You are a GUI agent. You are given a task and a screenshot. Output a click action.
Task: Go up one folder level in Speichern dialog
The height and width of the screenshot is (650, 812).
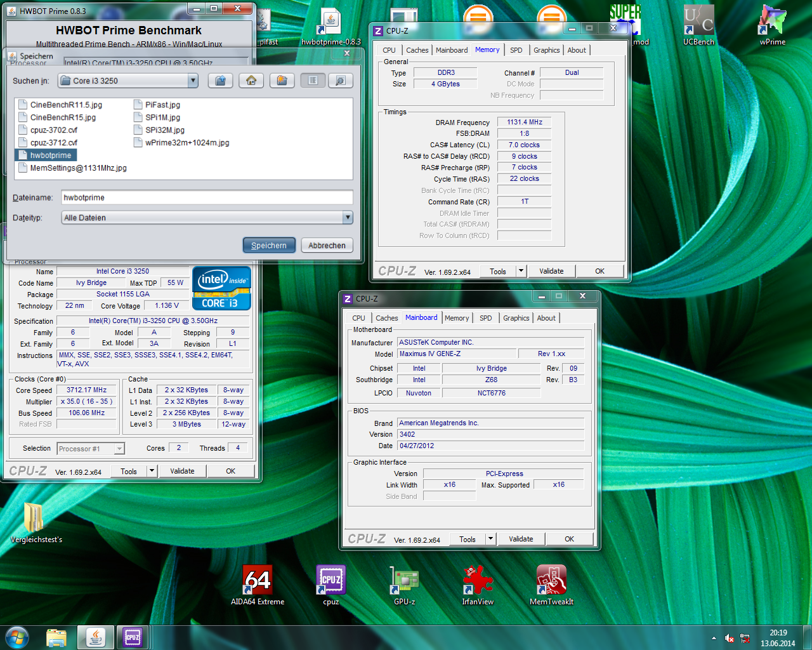pyautogui.click(x=221, y=81)
